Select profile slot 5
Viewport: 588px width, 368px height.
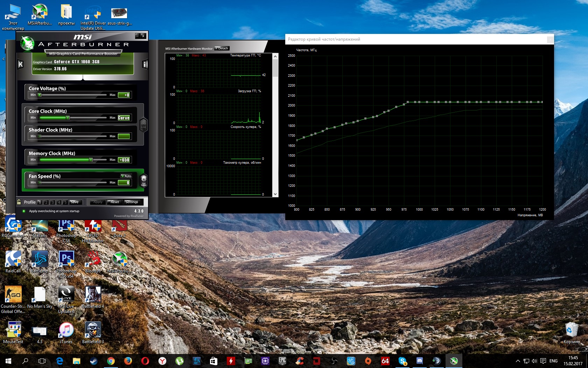(x=65, y=202)
